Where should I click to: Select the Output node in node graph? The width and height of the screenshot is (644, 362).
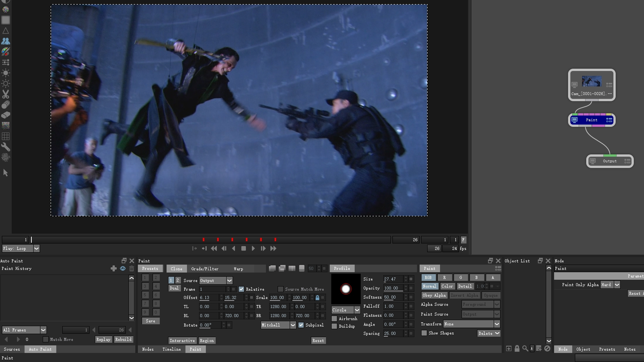pyautogui.click(x=610, y=161)
